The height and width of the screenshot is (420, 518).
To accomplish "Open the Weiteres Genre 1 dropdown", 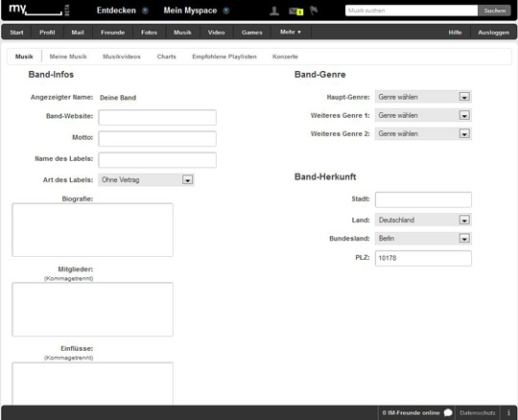I will click(x=423, y=115).
